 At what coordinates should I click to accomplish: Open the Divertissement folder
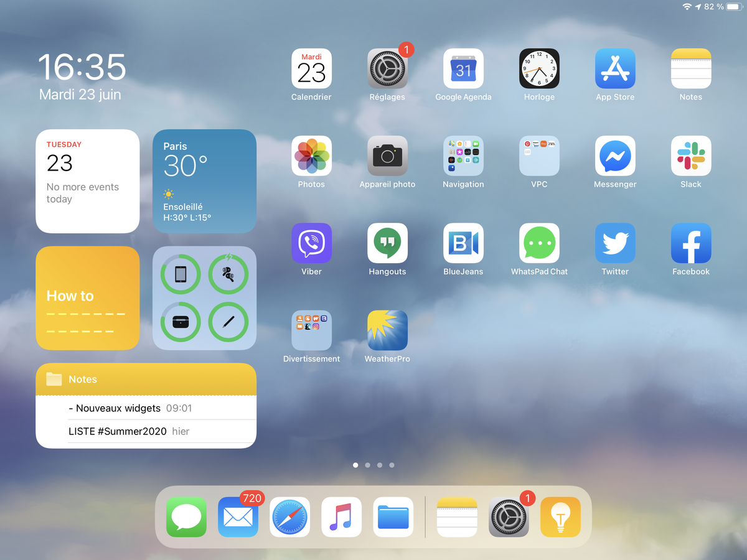311,330
